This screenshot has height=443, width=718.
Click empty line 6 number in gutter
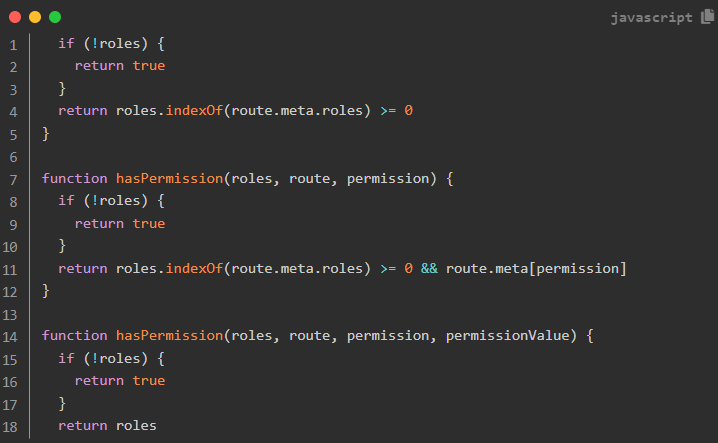coord(13,157)
